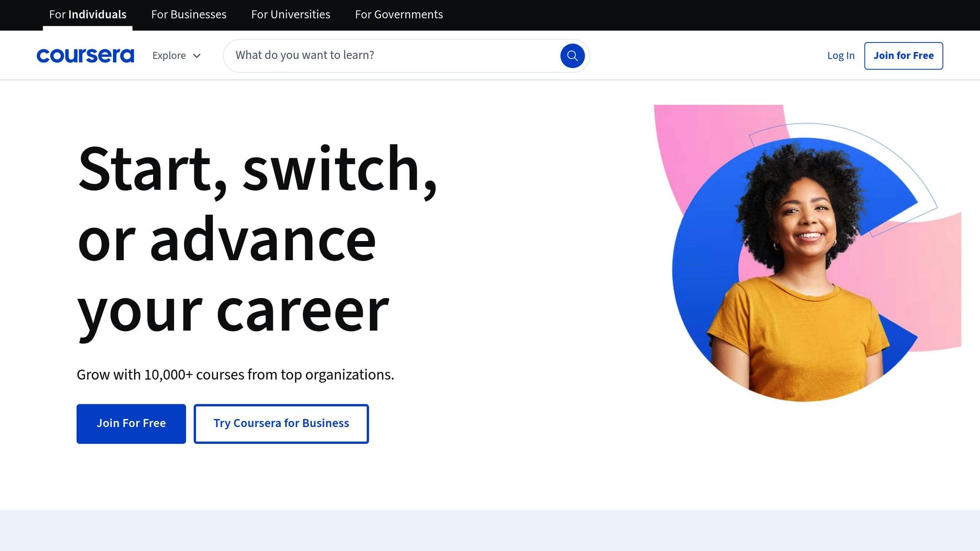Select Try Coursera for Business button
Screen dimensions: 980x551
[x=281, y=424]
